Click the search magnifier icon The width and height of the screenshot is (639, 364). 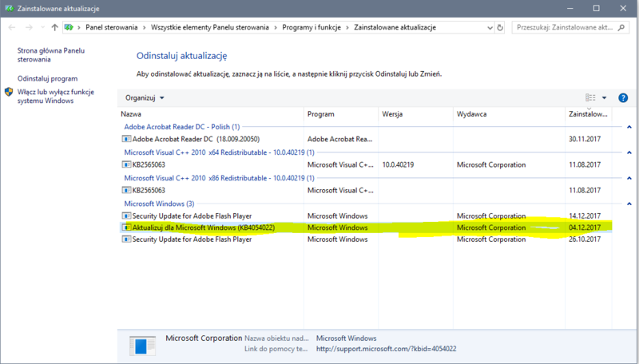(621, 27)
